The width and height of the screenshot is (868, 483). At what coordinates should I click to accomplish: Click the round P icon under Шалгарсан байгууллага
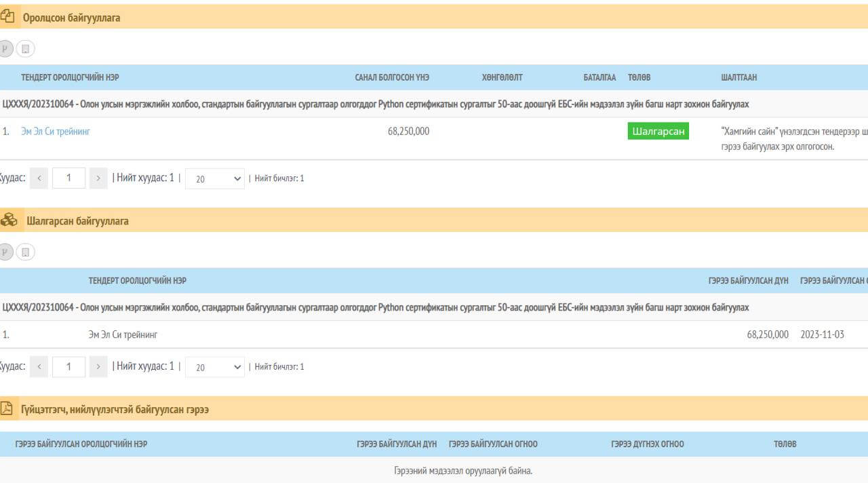coord(5,252)
